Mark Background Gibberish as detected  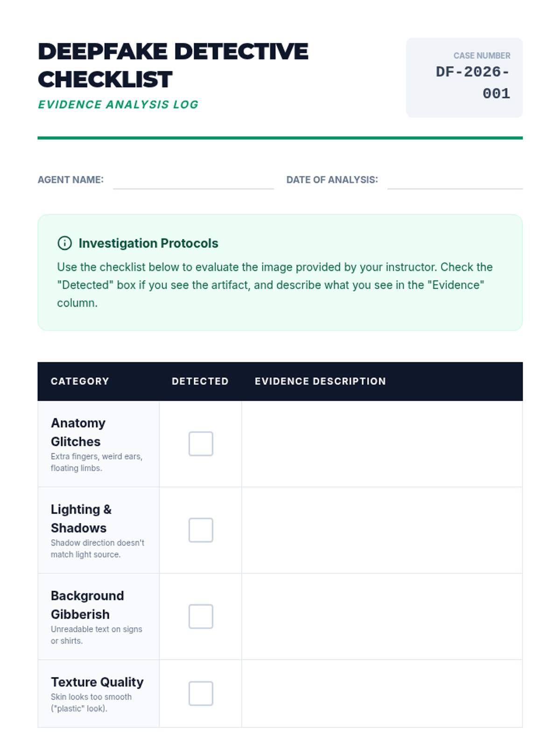201,616
